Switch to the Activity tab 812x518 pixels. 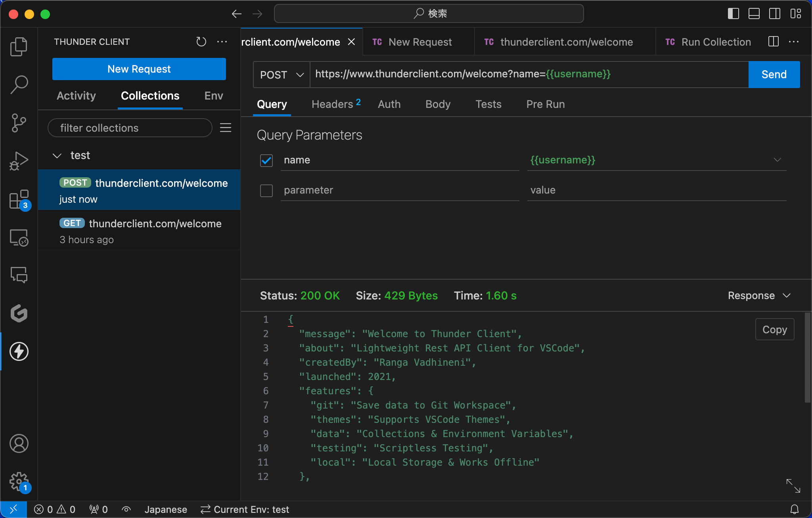[76, 96]
